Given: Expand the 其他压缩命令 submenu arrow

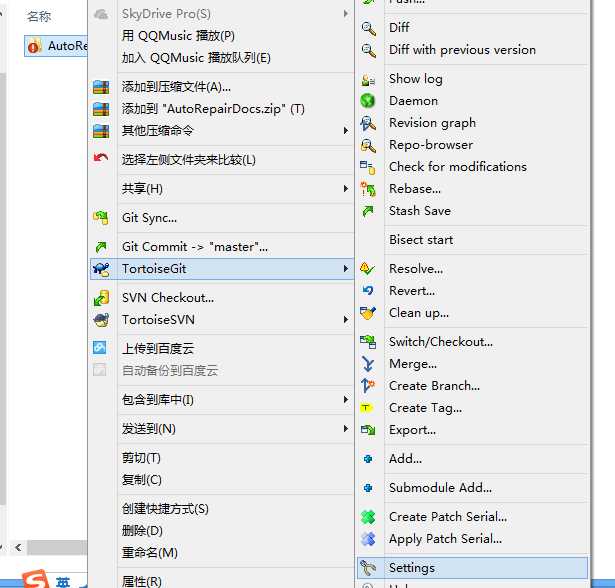Looking at the screenshot, I should coord(346,131).
